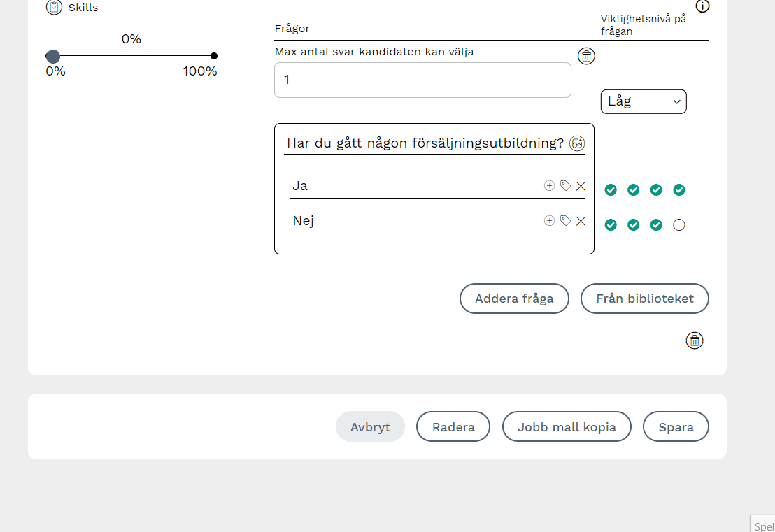Remove the Ja answer with its X icon
The height and width of the screenshot is (532, 775).
581,186
